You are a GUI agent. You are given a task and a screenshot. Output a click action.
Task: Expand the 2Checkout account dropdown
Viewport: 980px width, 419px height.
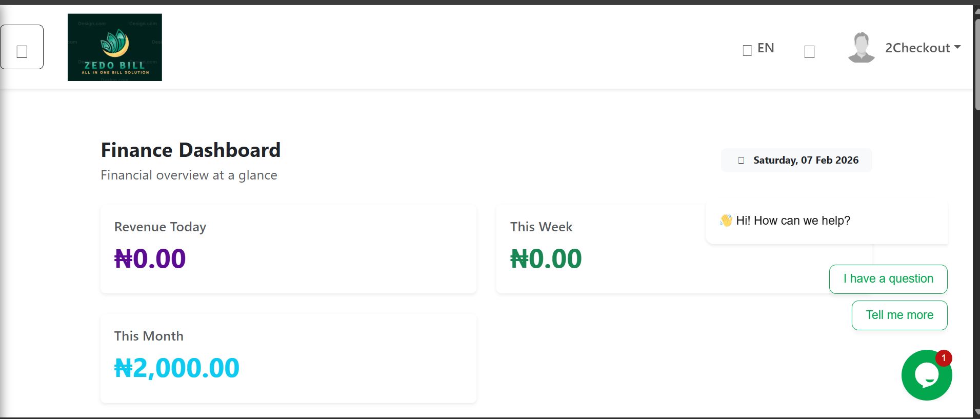coord(922,48)
